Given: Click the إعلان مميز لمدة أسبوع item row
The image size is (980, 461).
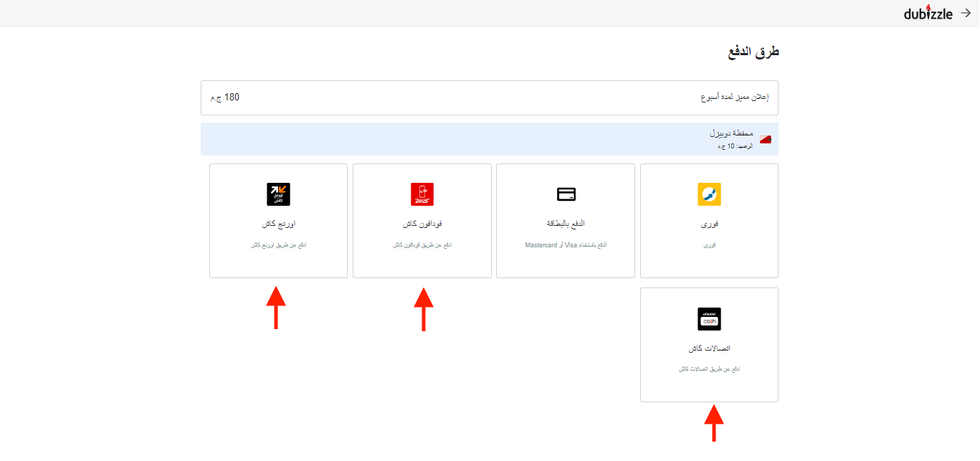Looking at the screenshot, I should (490, 98).
